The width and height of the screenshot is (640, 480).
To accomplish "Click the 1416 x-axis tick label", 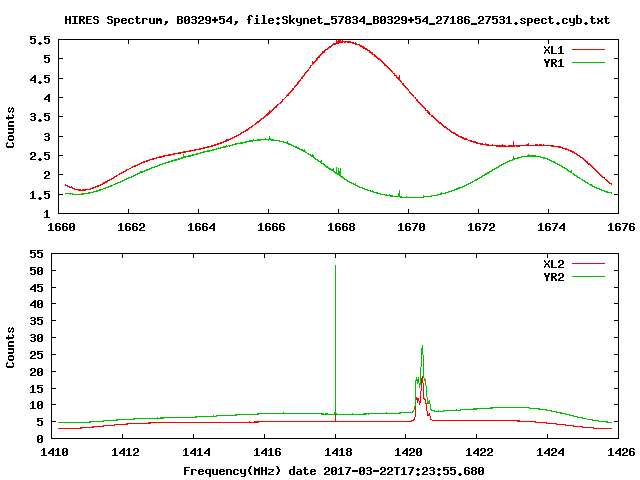I will 267,452.
